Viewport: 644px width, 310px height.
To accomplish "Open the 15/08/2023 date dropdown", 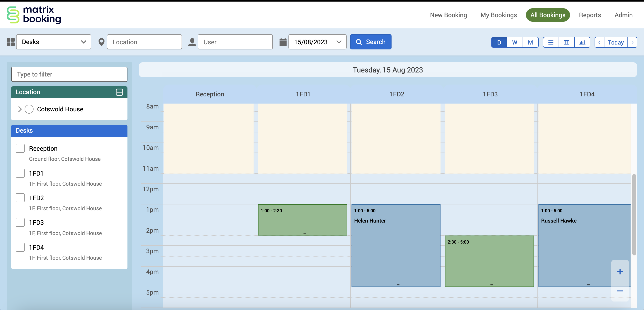I will (317, 42).
